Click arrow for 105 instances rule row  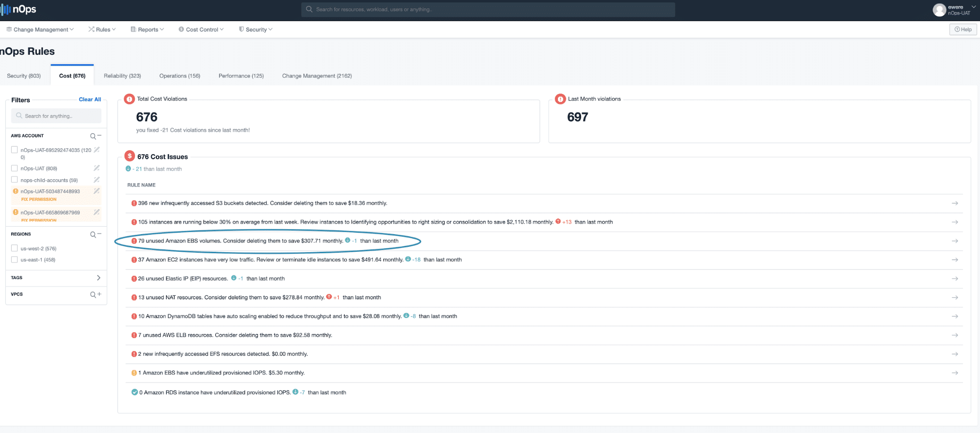pos(955,222)
